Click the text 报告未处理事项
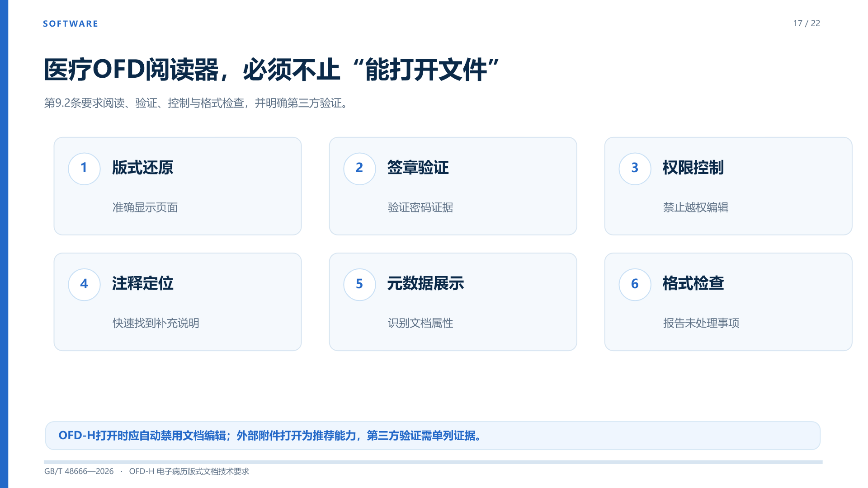868x488 pixels. click(701, 323)
